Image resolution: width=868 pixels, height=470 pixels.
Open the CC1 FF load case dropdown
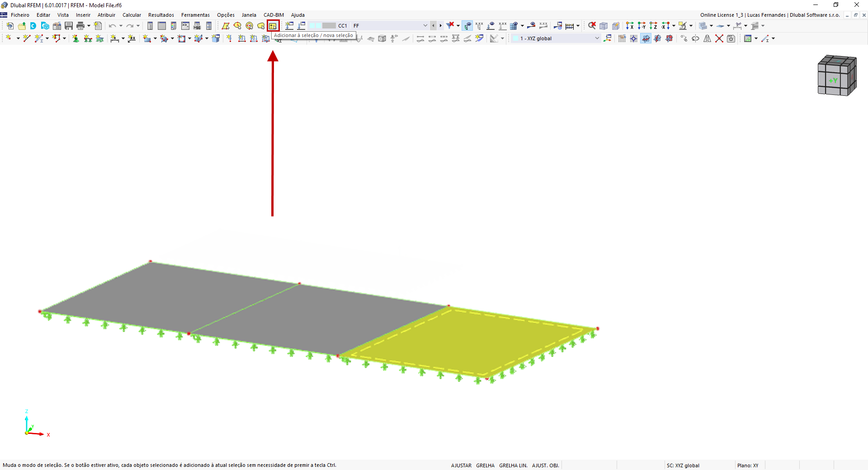pos(368,26)
